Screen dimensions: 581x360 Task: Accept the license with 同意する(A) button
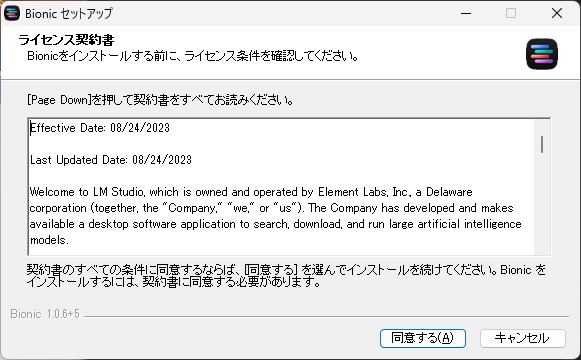(x=423, y=338)
